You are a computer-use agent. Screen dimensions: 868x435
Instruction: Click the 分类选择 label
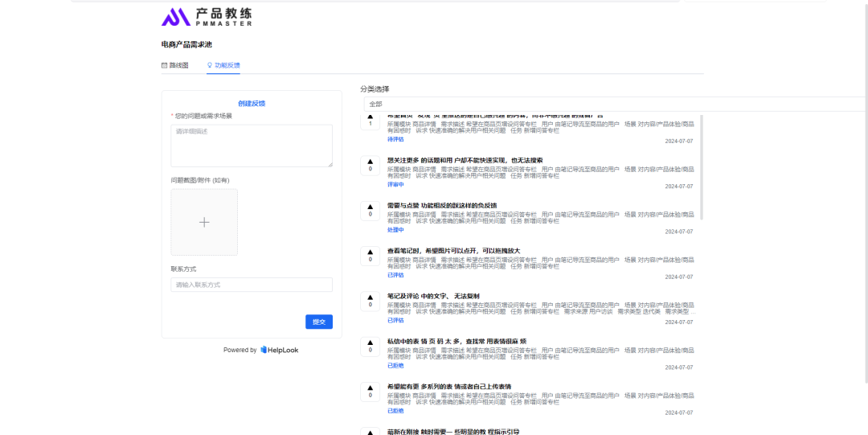coord(375,89)
